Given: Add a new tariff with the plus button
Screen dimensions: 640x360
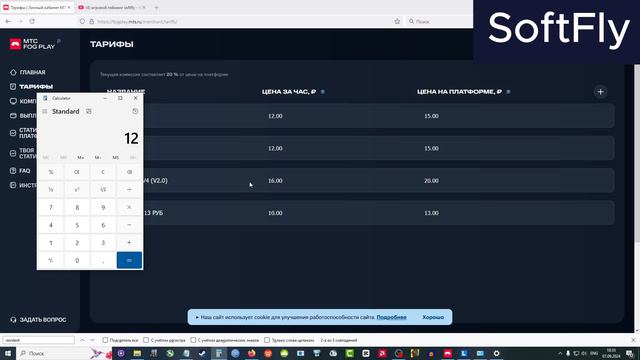Looking at the screenshot, I should [x=600, y=92].
